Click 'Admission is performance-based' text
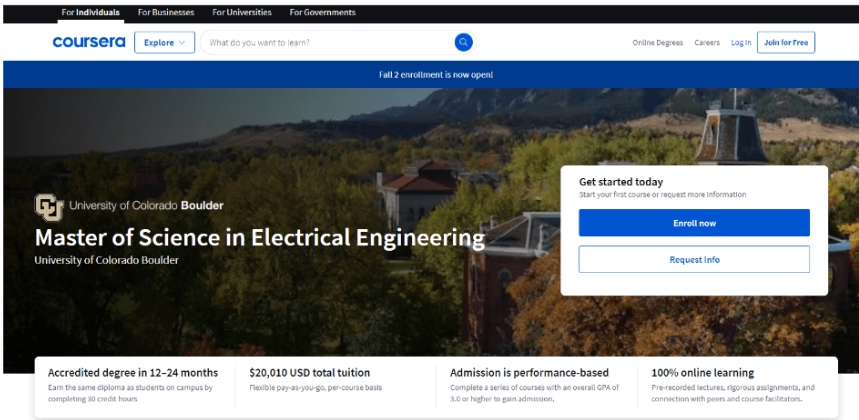 tap(529, 373)
